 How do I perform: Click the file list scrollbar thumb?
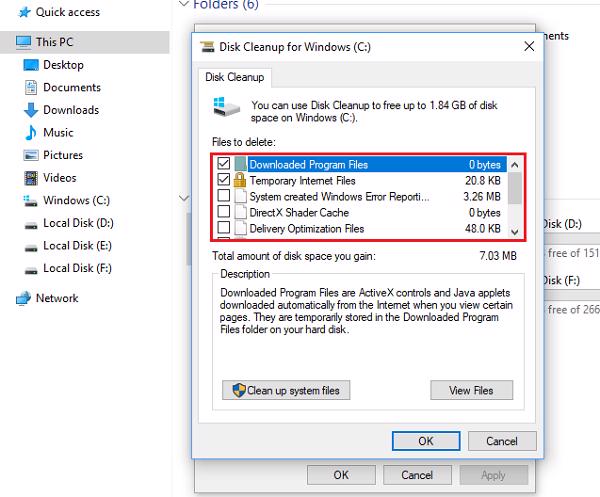coord(514,187)
